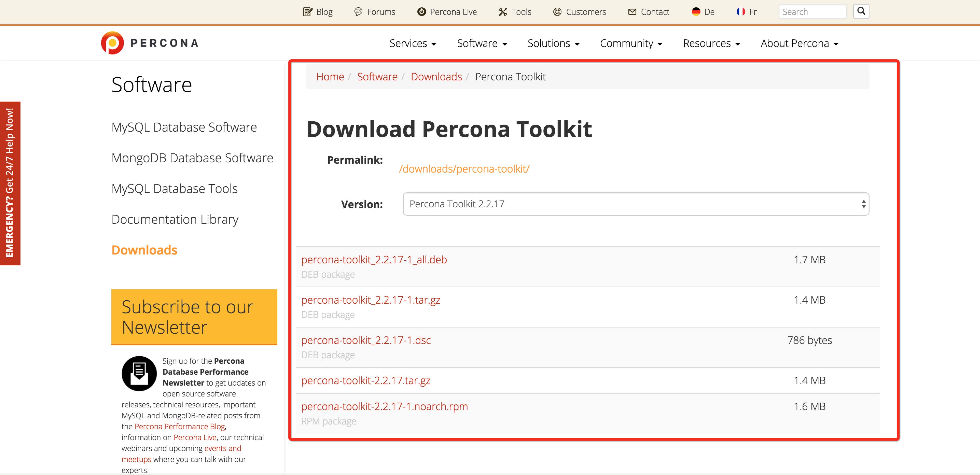Open Documentation Library sidebar item
980x475 pixels.
[175, 219]
